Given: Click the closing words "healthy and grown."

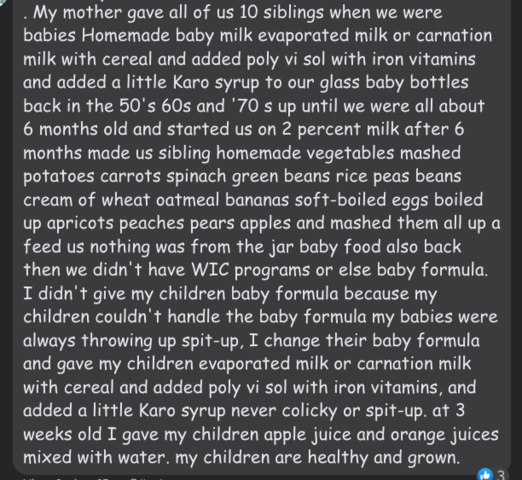Looking at the screenshot, I should point(384,458).
